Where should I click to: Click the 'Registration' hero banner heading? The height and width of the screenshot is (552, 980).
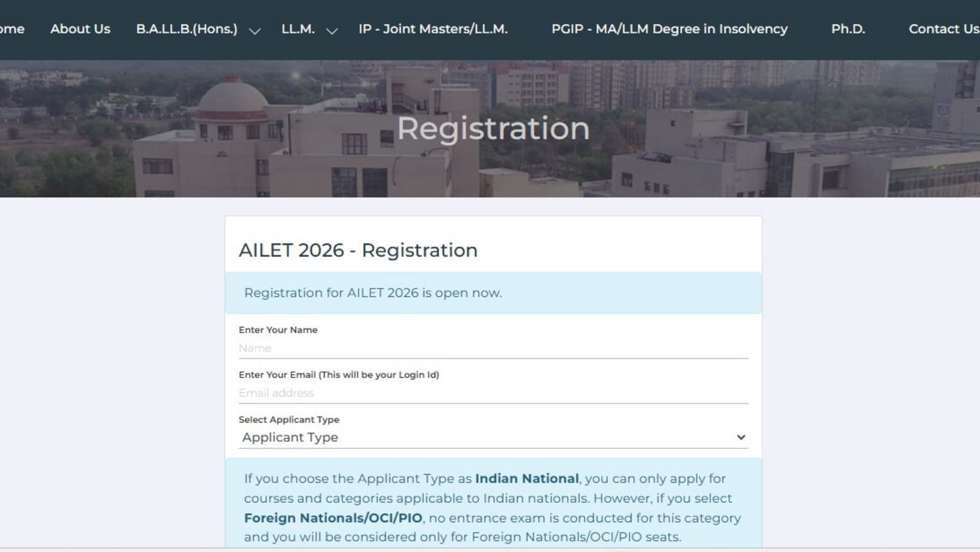(493, 128)
